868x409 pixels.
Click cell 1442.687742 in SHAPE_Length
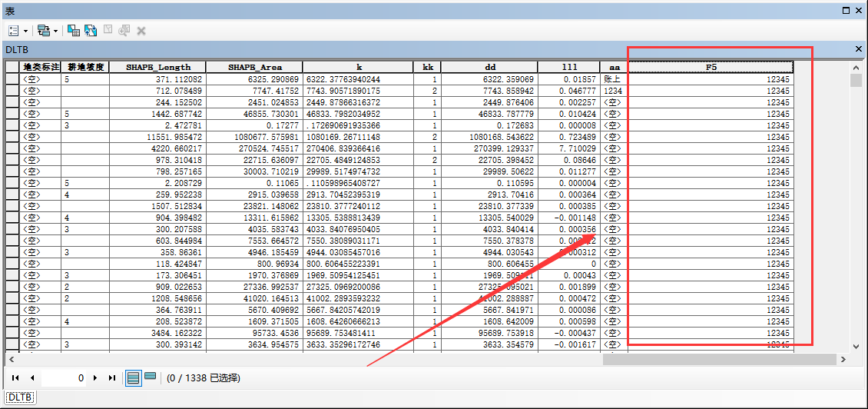(x=157, y=114)
